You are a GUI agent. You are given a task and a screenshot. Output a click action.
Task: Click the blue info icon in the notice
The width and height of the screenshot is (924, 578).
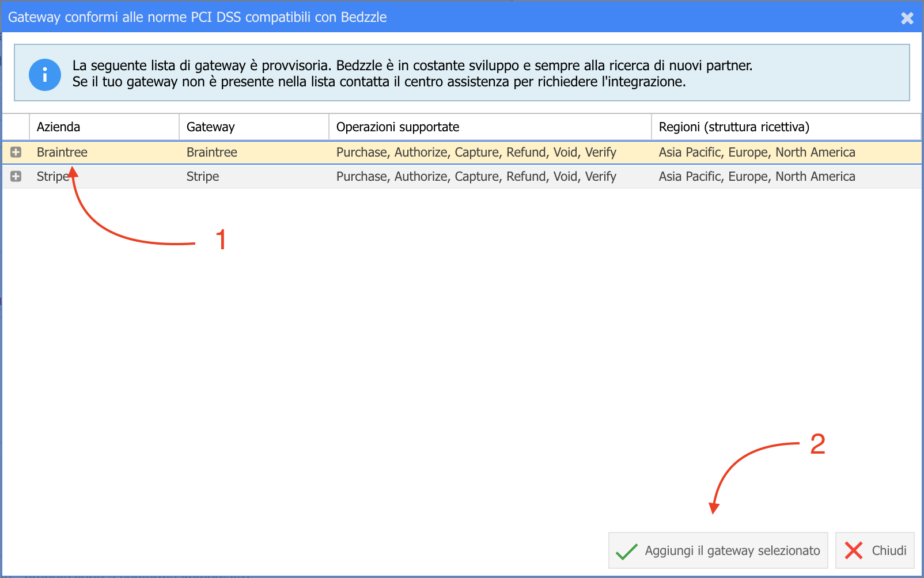45,75
